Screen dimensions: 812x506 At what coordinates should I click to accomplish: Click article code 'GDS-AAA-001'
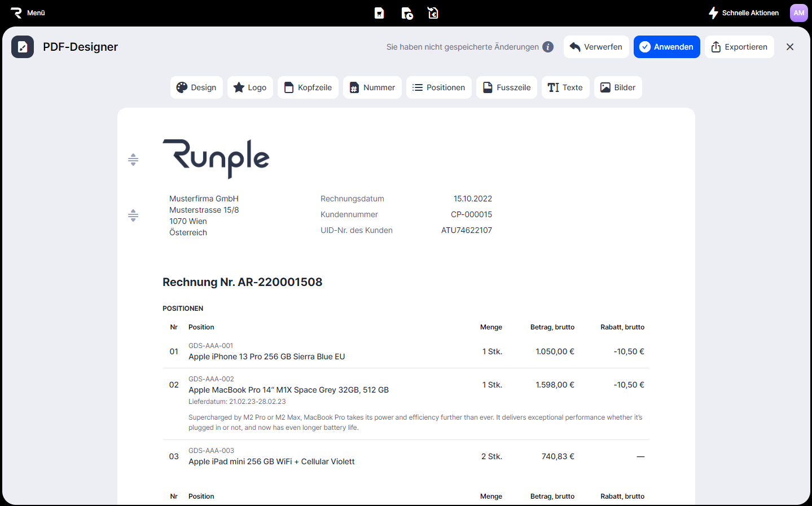click(210, 346)
